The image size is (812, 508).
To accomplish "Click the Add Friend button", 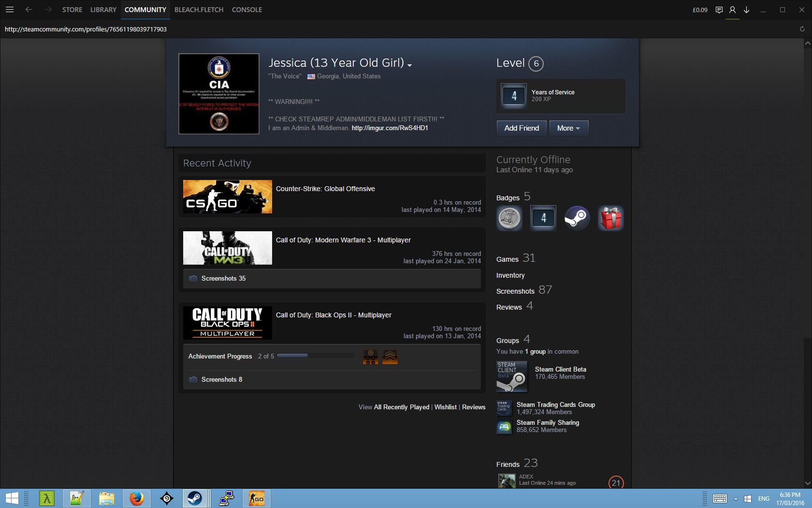I will click(x=522, y=128).
